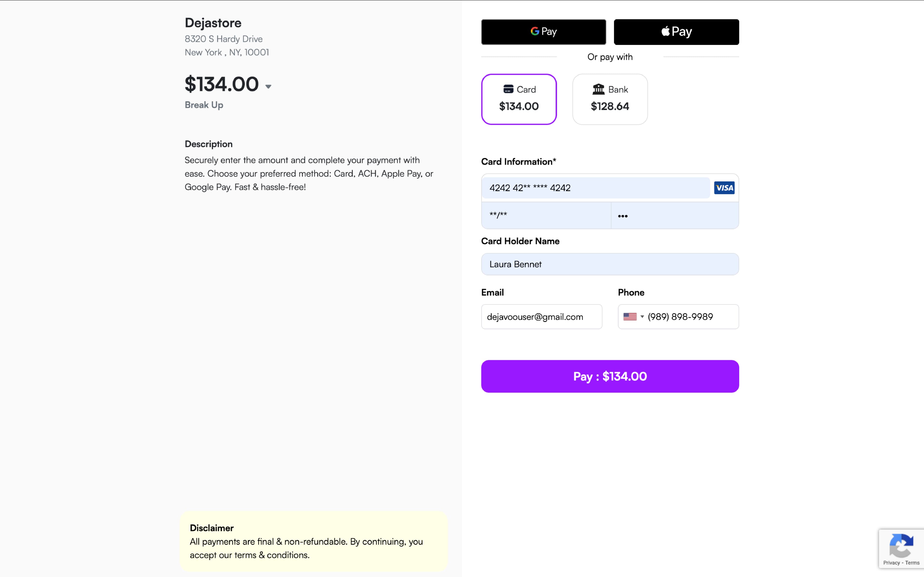Click the US flag icon in Phone field
This screenshot has width=924, height=577.
pos(630,317)
